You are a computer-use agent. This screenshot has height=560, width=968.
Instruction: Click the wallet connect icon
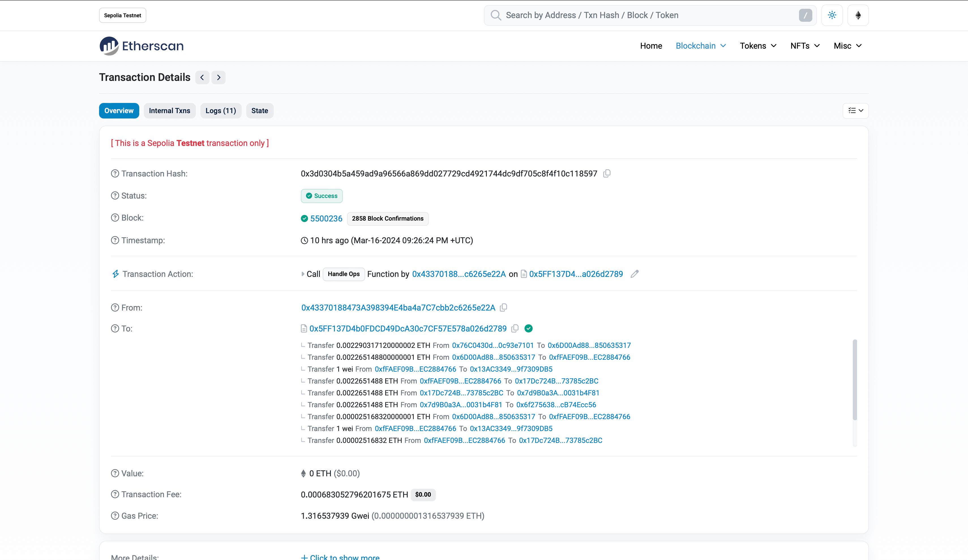(858, 15)
